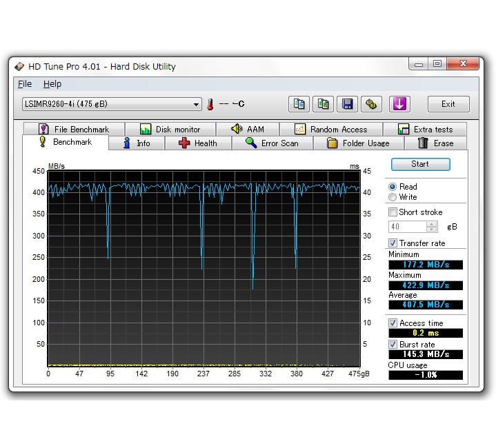Click the copy text to clipboard icon
The width and height of the screenshot is (496, 448).
(x=299, y=104)
